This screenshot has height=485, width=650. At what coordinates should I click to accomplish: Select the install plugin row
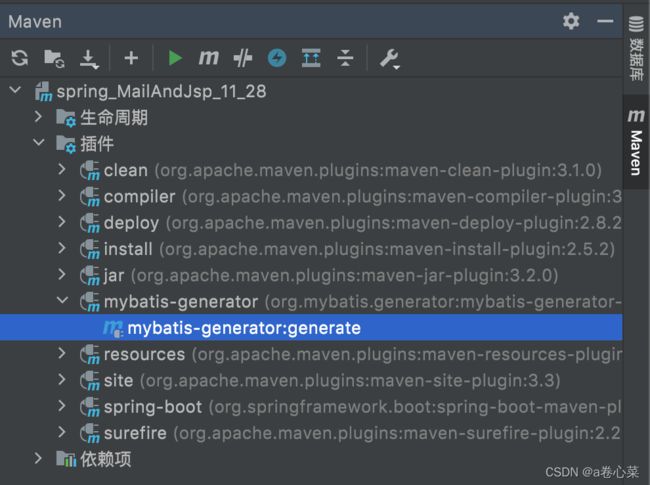pyautogui.click(x=311, y=249)
